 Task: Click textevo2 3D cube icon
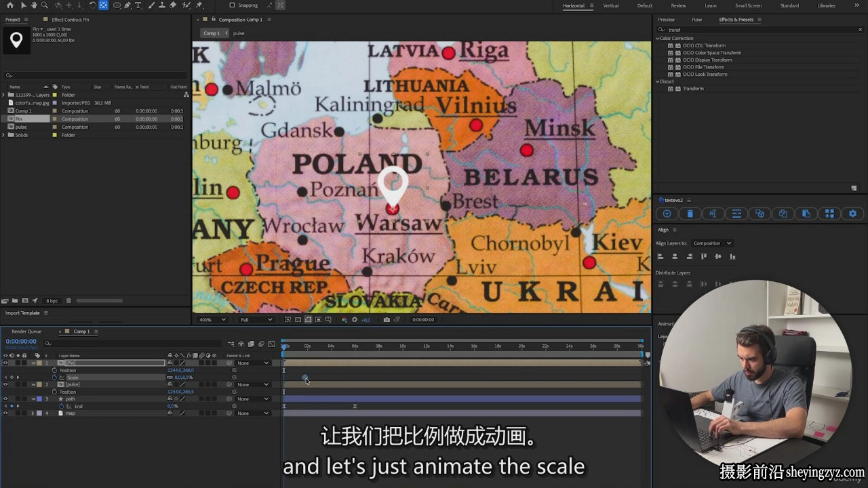point(759,213)
